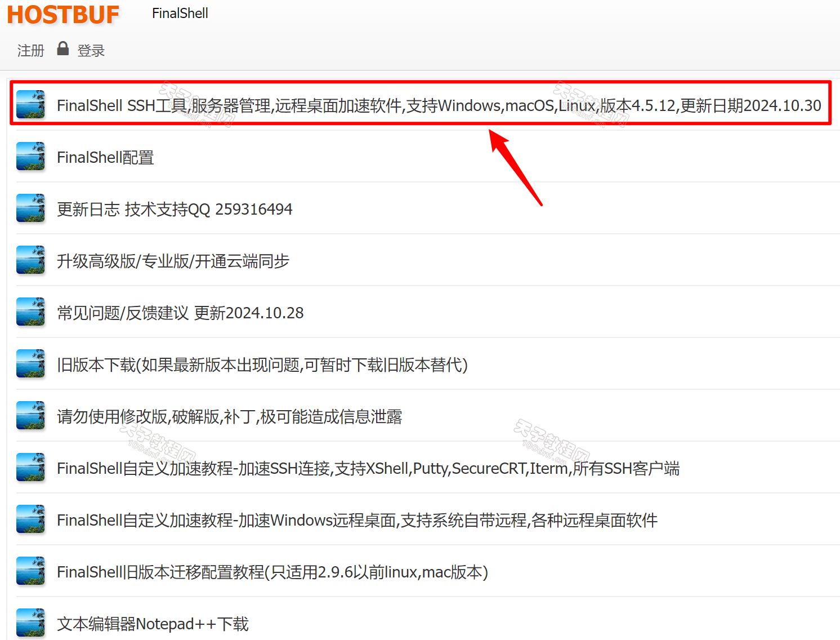Open 文本编辑器Notepad++下载 link
Screen dimensions: 840x640
coord(153,624)
